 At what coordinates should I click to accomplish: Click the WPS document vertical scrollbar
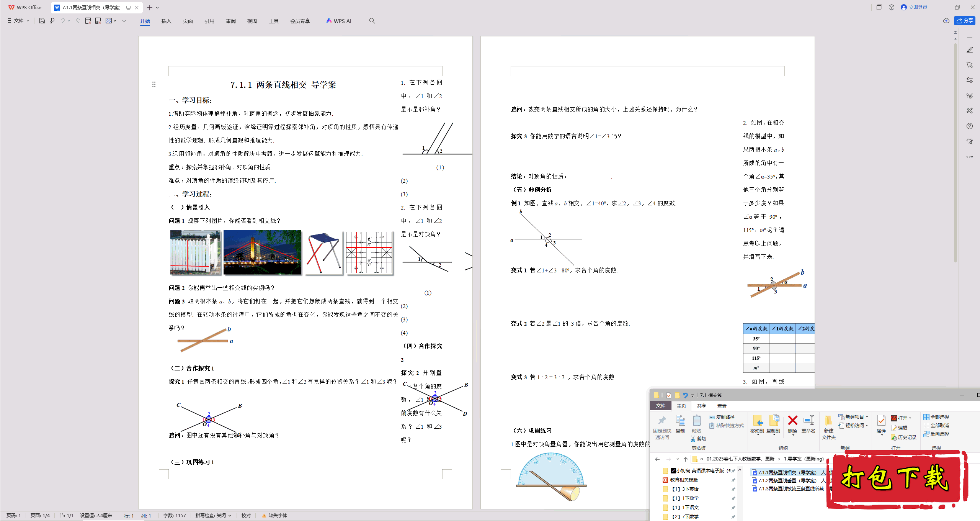(955, 153)
